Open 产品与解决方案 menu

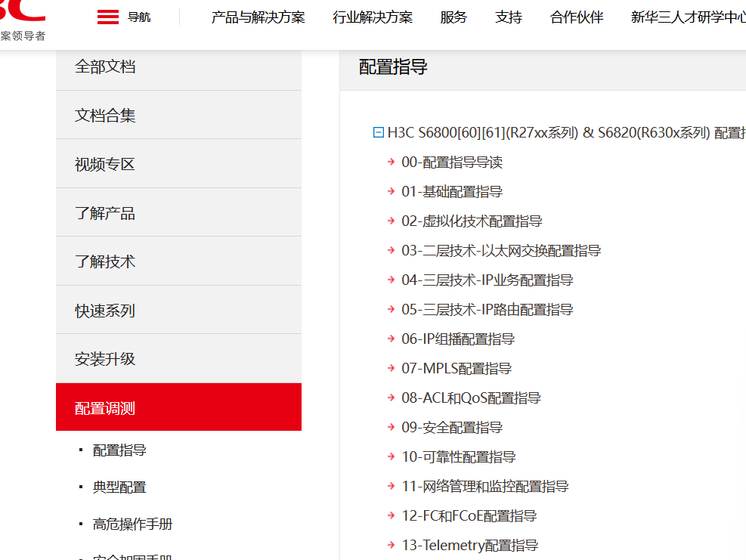click(258, 17)
